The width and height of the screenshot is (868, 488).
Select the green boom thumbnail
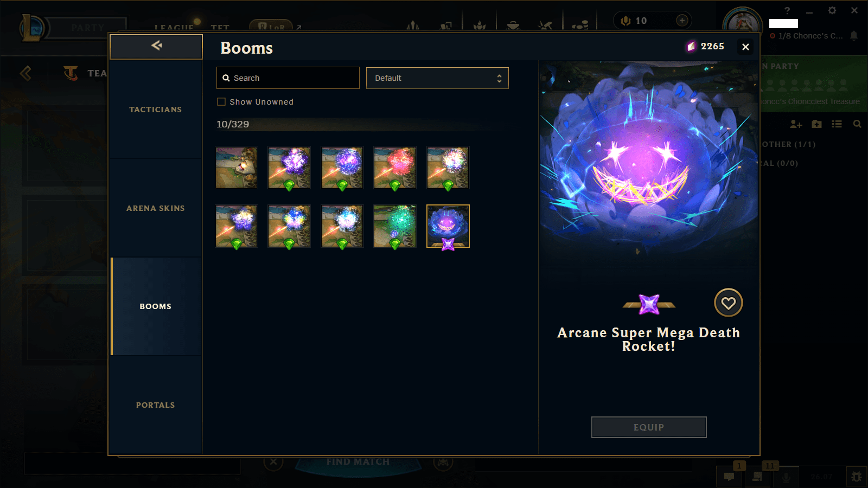click(x=395, y=226)
